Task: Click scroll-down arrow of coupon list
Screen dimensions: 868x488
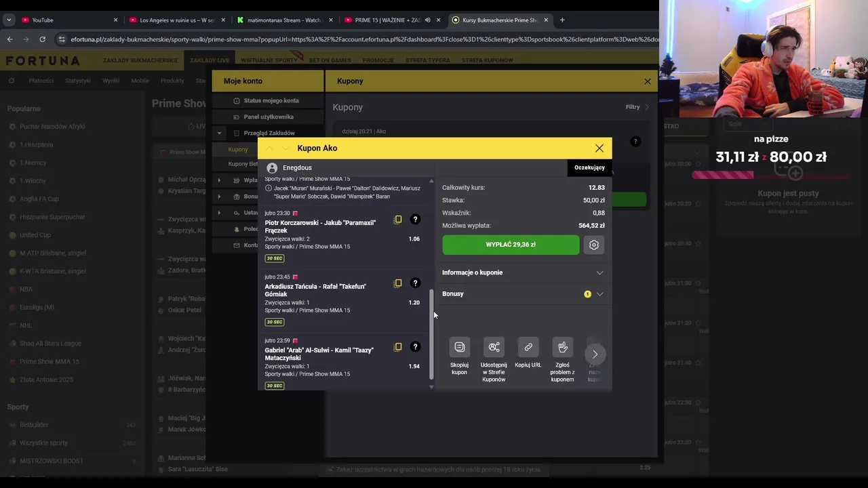Action: click(x=432, y=386)
